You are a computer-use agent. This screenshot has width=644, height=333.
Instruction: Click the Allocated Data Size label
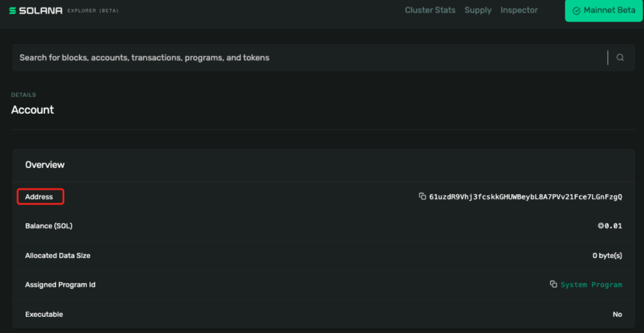(x=58, y=256)
